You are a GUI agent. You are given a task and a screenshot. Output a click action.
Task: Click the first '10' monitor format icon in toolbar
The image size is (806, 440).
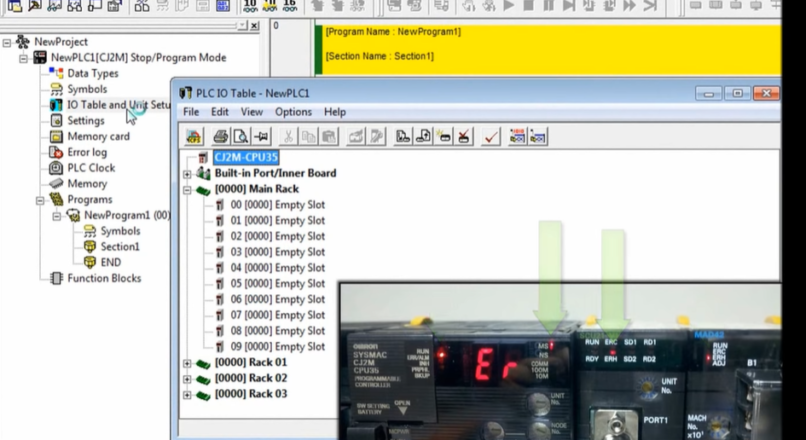coord(250,6)
